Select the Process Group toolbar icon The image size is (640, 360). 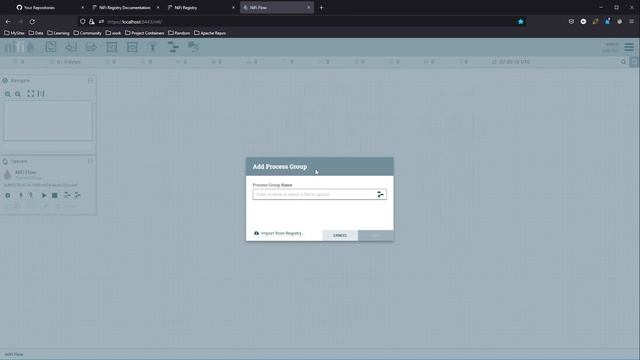tap(112, 47)
